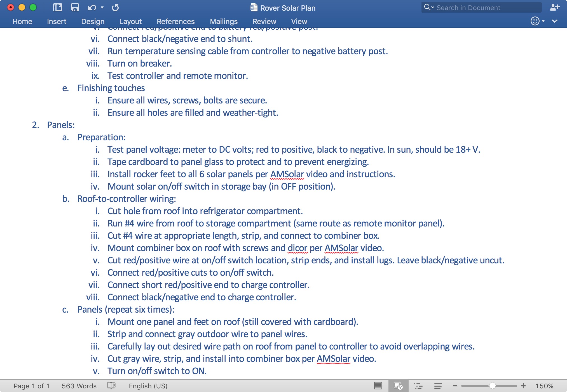
Task: Click 'Run temperature sensing cable' line
Action: (248, 51)
